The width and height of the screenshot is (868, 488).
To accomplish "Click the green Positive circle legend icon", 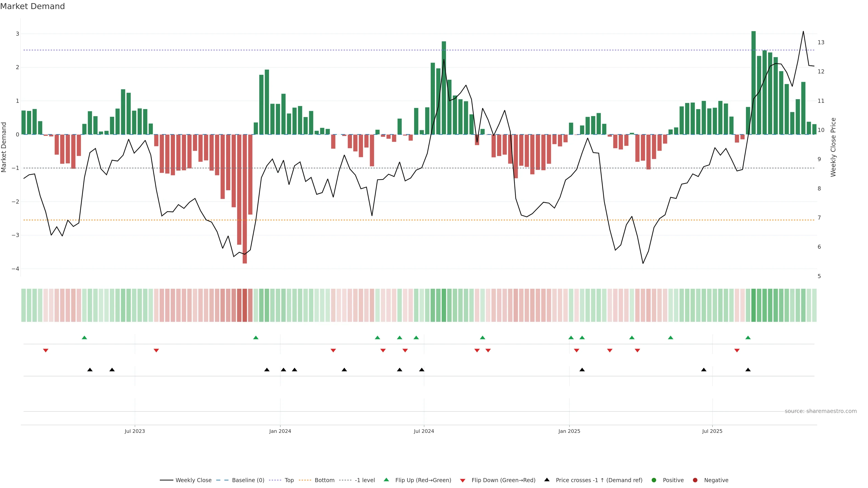I will click(x=654, y=480).
